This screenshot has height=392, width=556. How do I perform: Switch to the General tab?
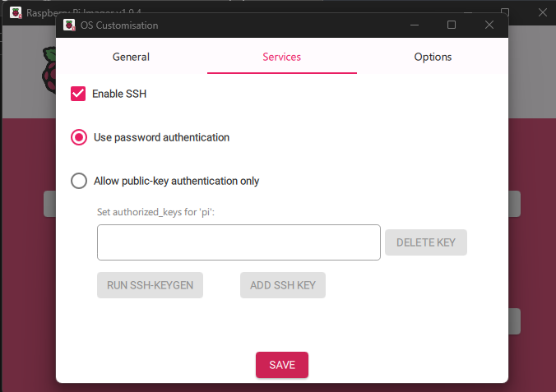coord(131,57)
